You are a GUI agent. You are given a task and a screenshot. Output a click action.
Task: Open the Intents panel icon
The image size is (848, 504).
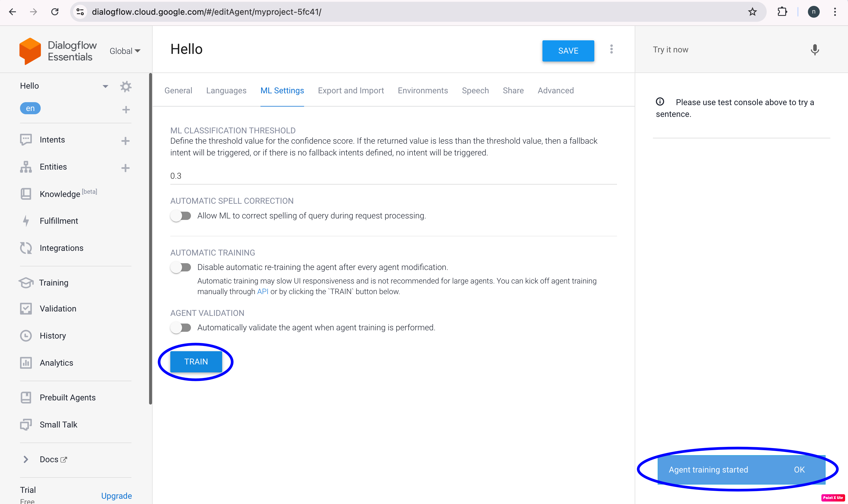(26, 140)
